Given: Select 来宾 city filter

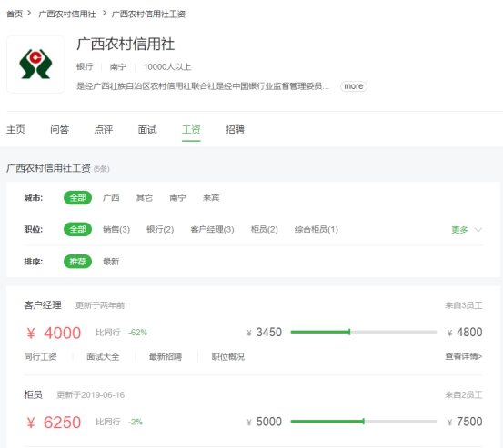Looking at the screenshot, I should (x=211, y=198).
